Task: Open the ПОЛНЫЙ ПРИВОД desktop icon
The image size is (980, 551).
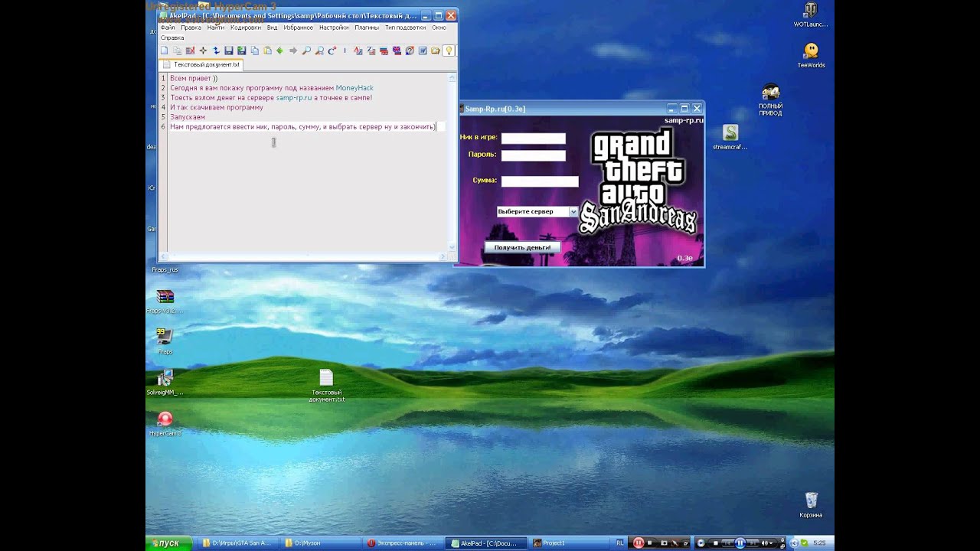Action: tap(770, 99)
